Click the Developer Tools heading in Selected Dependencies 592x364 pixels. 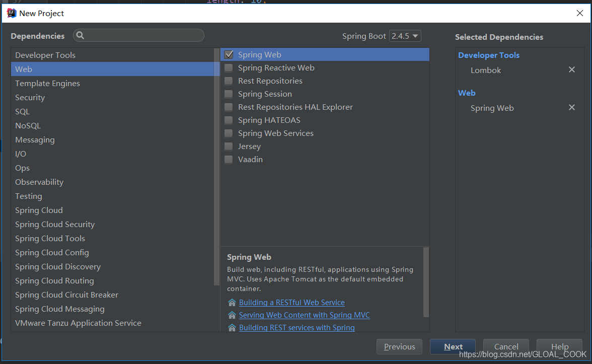(x=488, y=55)
